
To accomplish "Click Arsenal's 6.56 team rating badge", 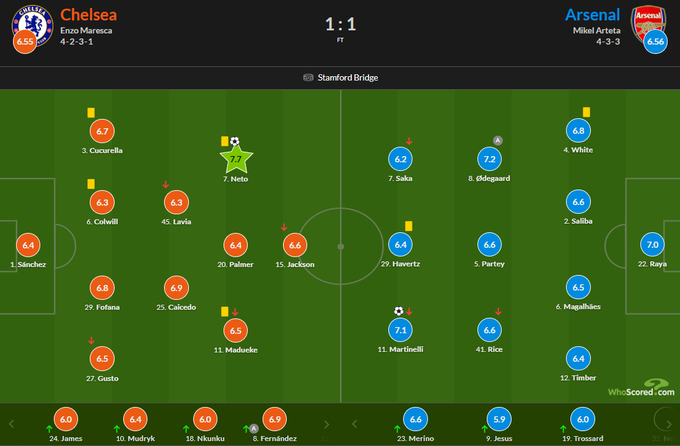I will click(656, 42).
